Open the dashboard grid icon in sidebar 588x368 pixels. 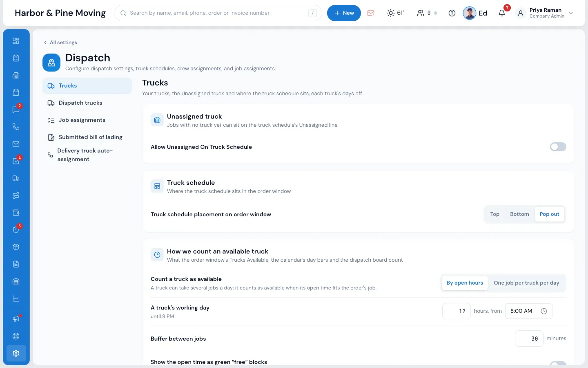click(16, 41)
